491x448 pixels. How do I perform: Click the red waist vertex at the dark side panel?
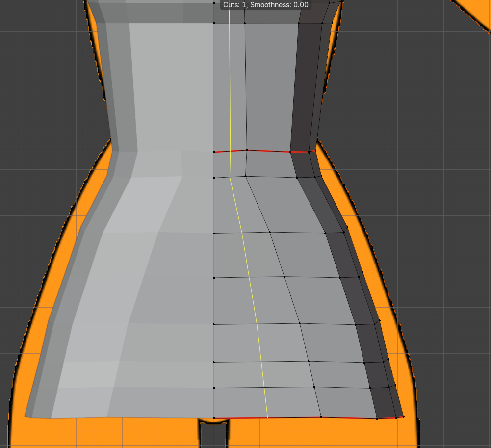(x=290, y=152)
